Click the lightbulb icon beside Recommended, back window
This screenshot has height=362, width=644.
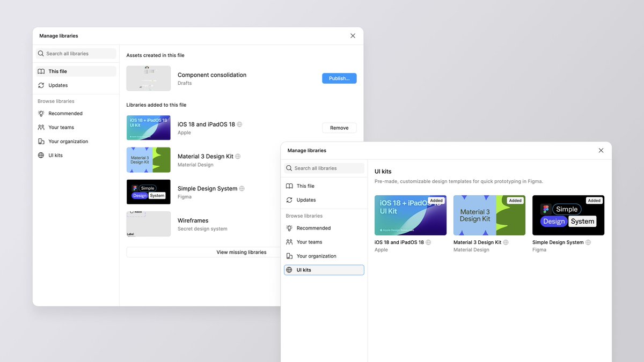pos(41,113)
